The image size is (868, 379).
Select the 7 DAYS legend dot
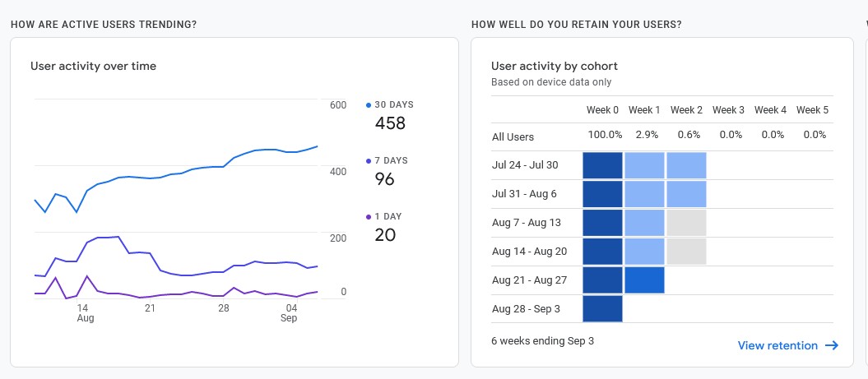[369, 161]
